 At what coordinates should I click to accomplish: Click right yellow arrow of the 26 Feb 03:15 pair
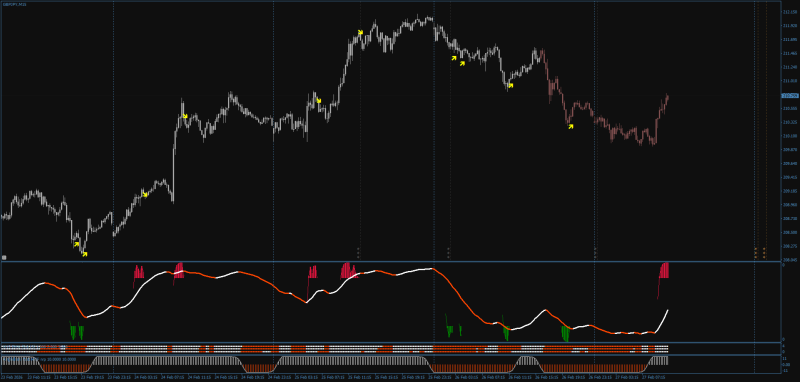[x=463, y=63]
